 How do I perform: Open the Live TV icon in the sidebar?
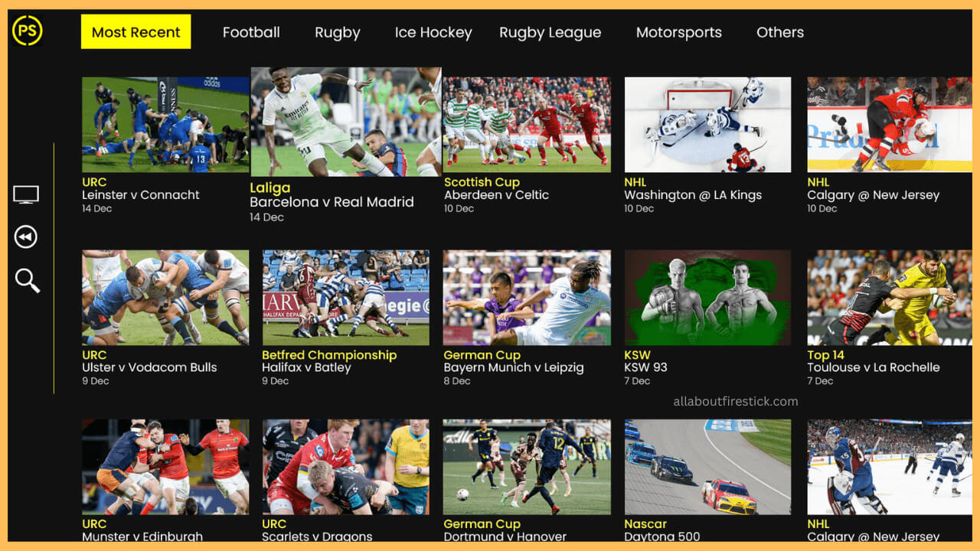coord(25,194)
